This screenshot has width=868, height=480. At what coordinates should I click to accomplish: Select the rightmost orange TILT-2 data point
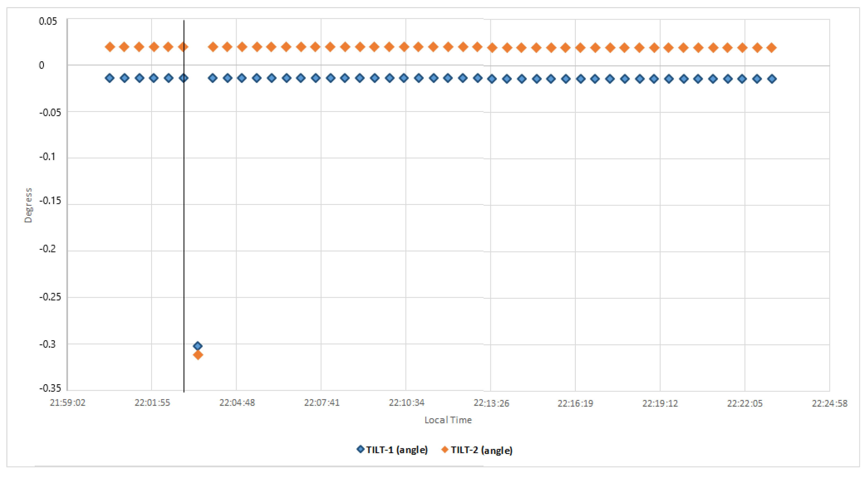pyautogui.click(x=772, y=48)
